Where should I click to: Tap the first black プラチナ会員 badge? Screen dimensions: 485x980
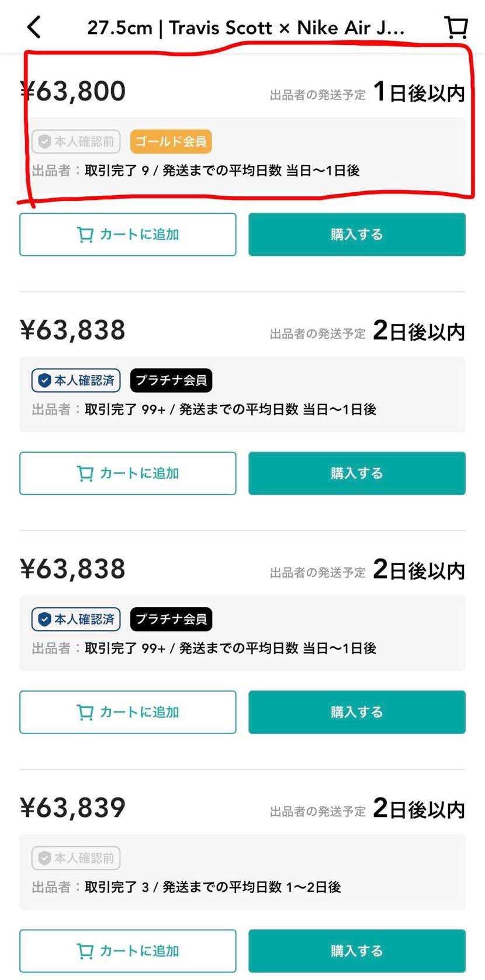(171, 380)
